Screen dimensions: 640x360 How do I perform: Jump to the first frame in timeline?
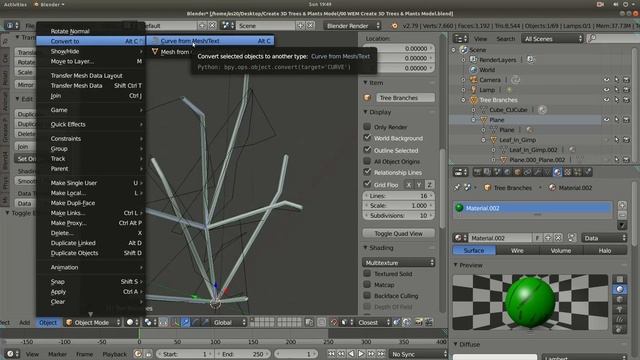[x=331, y=354]
